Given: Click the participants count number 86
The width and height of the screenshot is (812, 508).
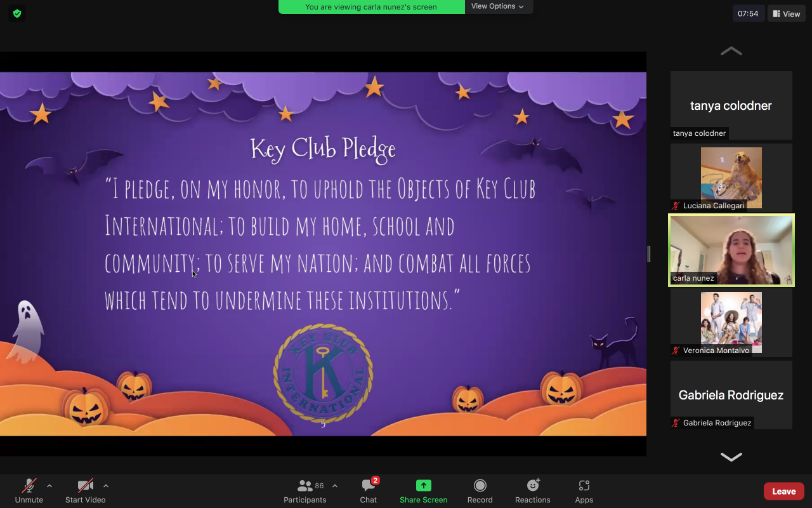Looking at the screenshot, I should click(319, 486).
